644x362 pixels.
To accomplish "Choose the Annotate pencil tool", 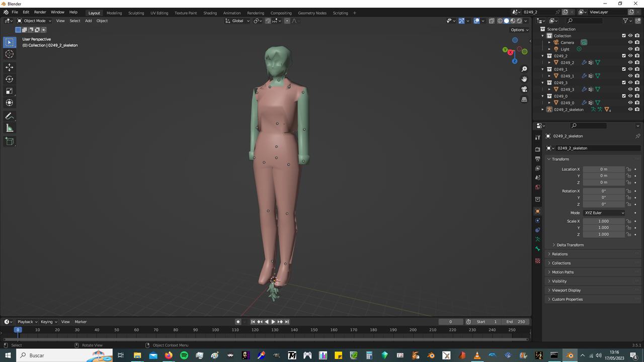I will [x=10, y=116].
